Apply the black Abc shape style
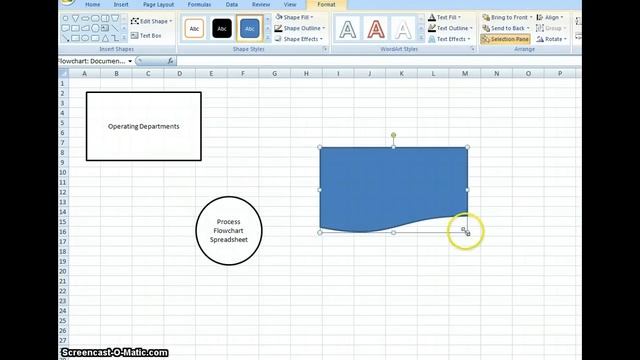Screen dimensions: 640x360 pyautogui.click(x=222, y=29)
